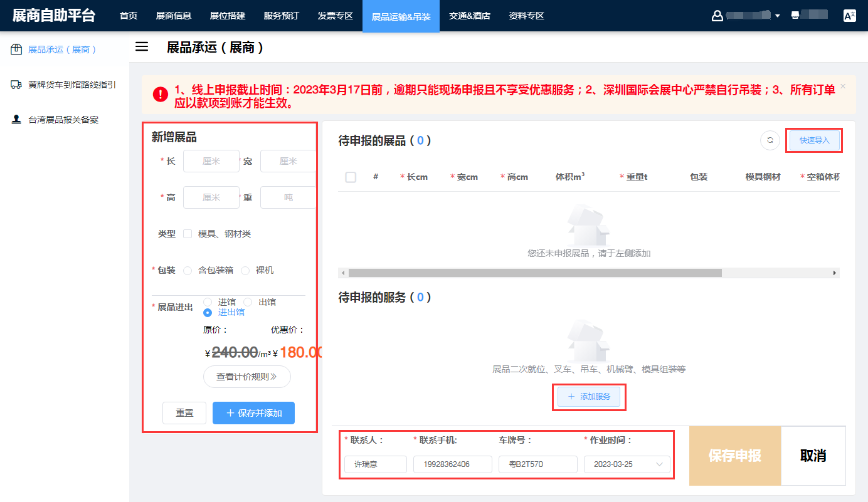The height and width of the screenshot is (502, 868).
Task: Click the hamburger menu collapse icon
Action: (142, 47)
